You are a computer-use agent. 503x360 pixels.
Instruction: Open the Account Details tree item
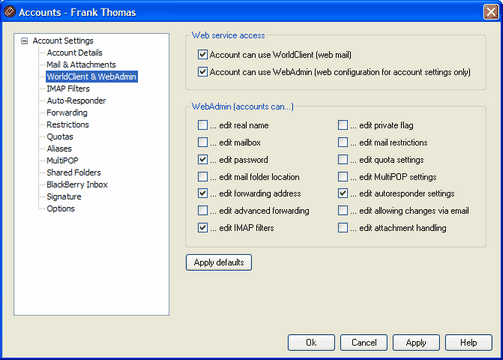(74, 53)
